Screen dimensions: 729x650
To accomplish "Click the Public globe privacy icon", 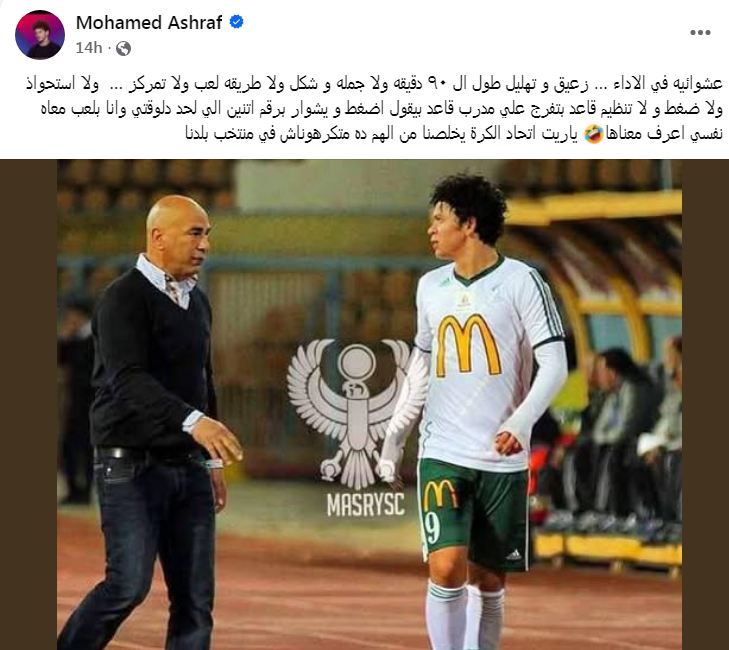I will point(123,48).
